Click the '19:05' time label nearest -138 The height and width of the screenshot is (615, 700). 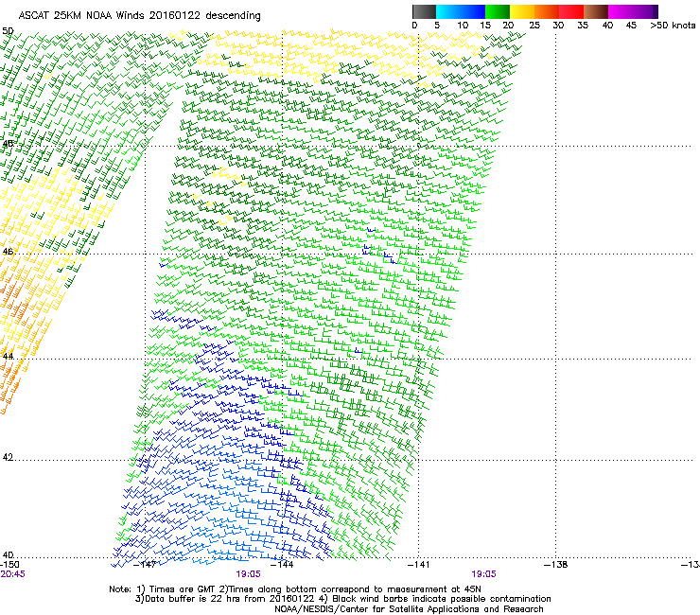coord(484,574)
